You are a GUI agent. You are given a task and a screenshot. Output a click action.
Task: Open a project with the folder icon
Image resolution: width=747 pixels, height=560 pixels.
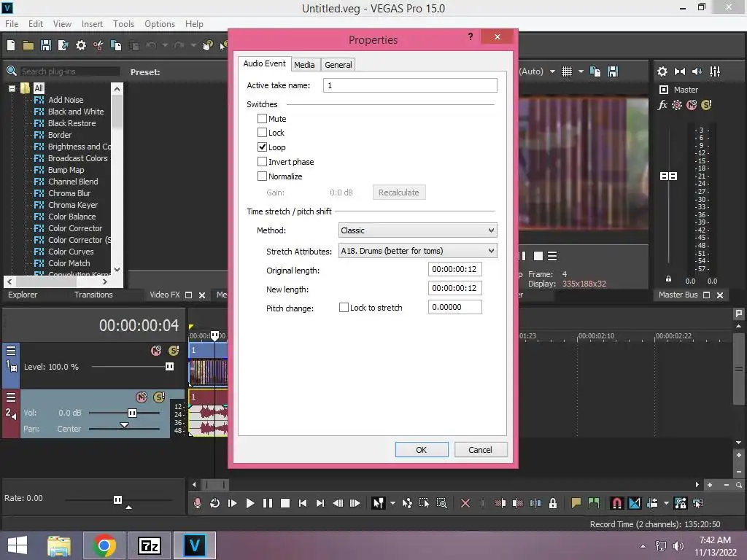28,45
